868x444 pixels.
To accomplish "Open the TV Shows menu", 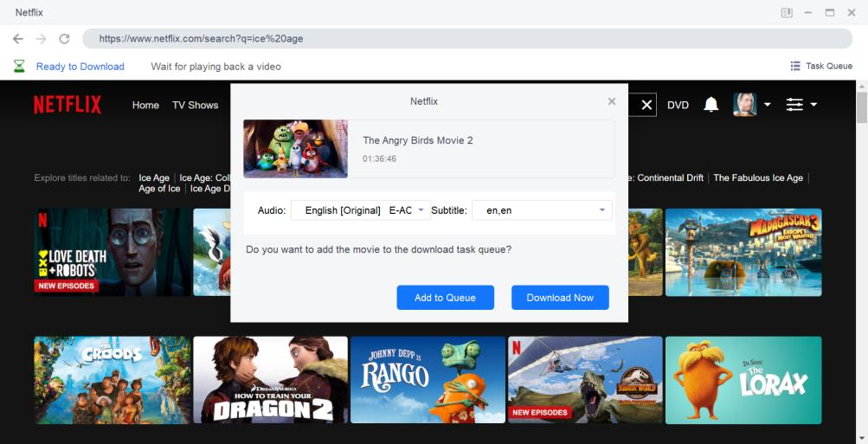I will click(195, 106).
